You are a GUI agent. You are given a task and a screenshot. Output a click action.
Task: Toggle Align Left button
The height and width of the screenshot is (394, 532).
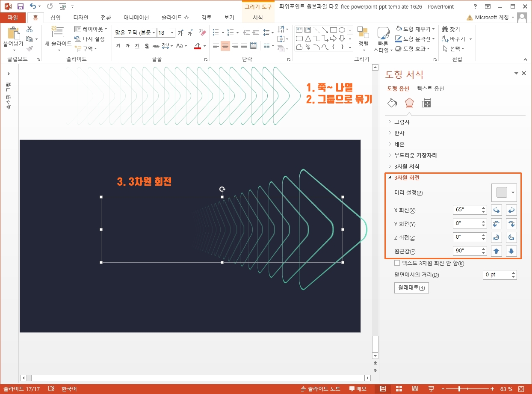click(216, 46)
